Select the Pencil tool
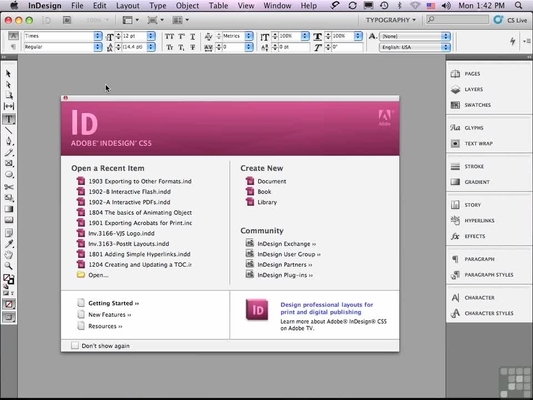533x400 pixels. 8,153
